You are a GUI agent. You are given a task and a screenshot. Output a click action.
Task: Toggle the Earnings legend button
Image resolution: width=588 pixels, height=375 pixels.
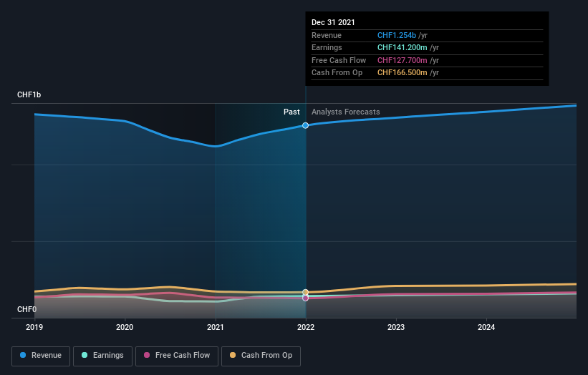(102, 356)
